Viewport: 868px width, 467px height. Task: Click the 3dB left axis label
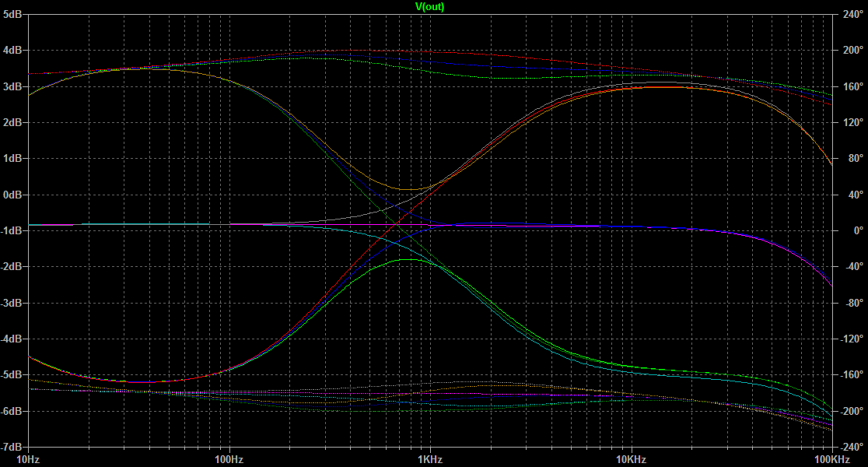pyautogui.click(x=12, y=86)
